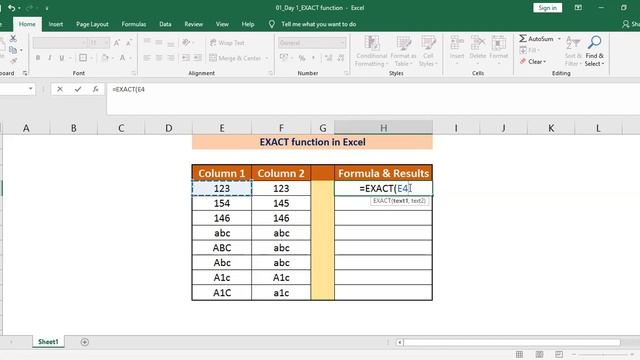Click column H header

click(383, 128)
